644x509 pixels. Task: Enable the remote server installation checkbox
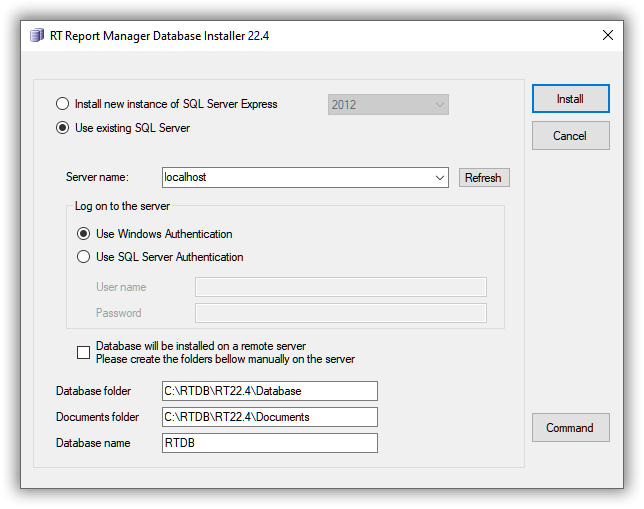83,352
